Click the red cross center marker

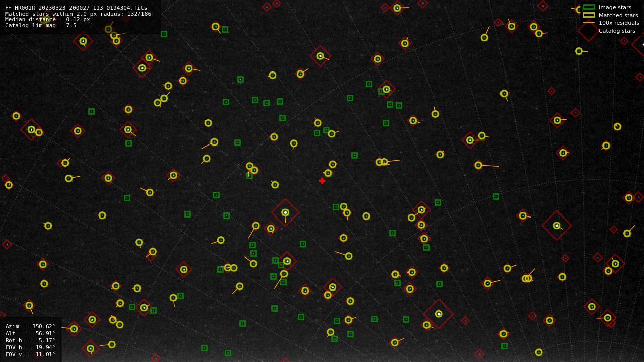pyautogui.click(x=322, y=181)
